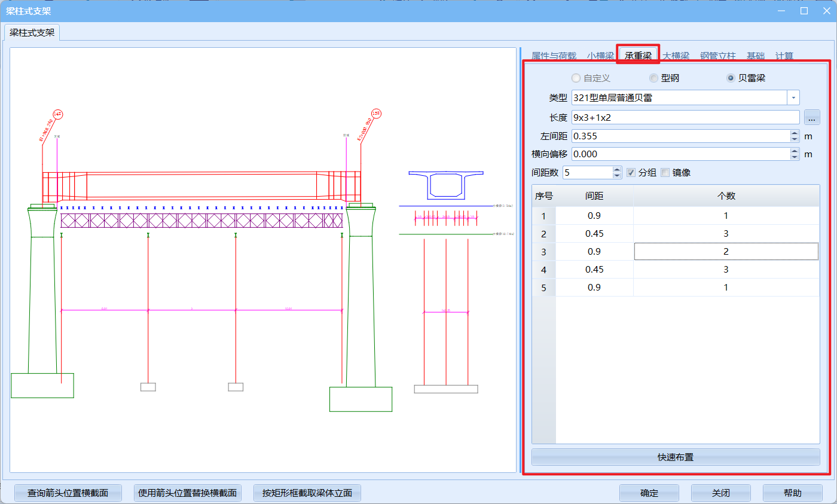This screenshot has height=504, width=837.
Task: Open the 钢管立柱 tab
Action: point(717,56)
